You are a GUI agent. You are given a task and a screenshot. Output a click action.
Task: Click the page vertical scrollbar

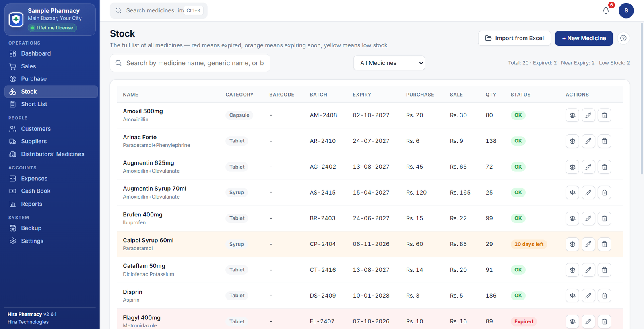pos(642,98)
